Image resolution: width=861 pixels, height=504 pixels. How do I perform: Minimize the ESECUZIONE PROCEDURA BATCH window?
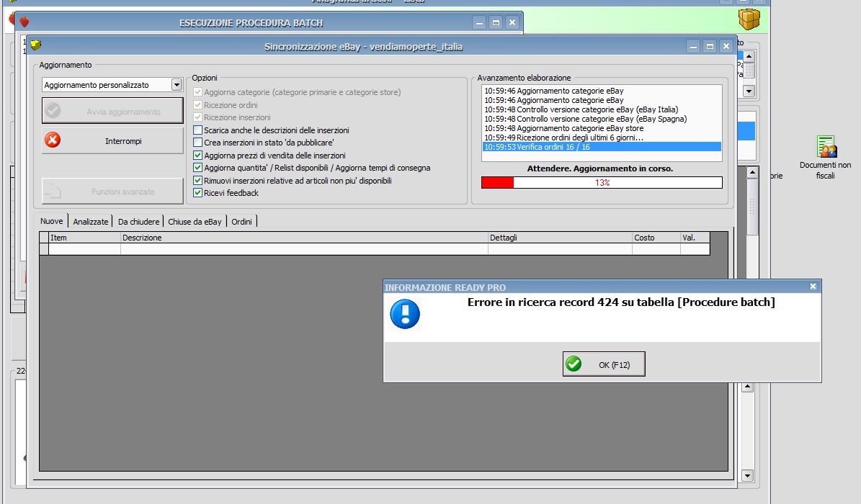479,22
